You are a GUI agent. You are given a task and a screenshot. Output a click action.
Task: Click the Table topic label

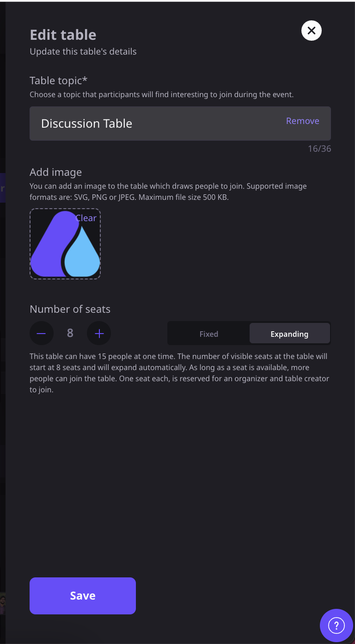pos(59,80)
